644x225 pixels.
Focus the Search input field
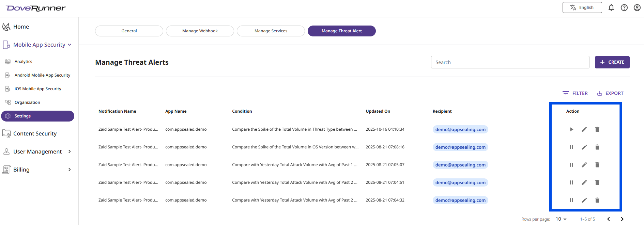[510, 62]
